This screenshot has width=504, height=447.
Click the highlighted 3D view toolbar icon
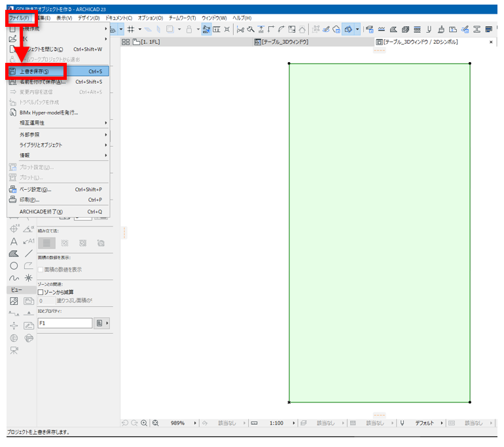[x=348, y=29]
